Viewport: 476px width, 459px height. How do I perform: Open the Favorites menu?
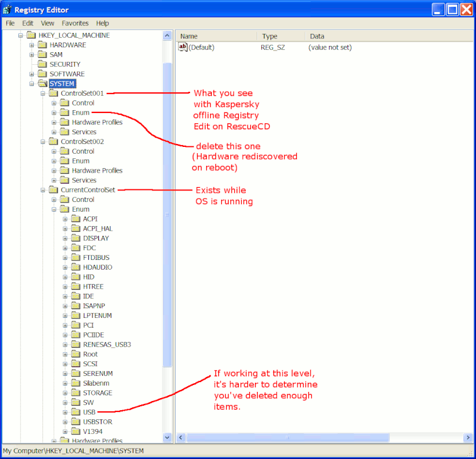click(75, 24)
